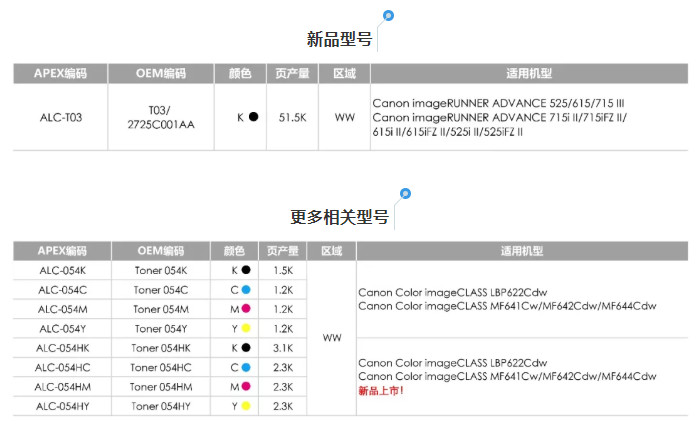Viewport: 697px width, 430px height.
Task: Click the WW region cell in the lower table
Action: (332, 338)
